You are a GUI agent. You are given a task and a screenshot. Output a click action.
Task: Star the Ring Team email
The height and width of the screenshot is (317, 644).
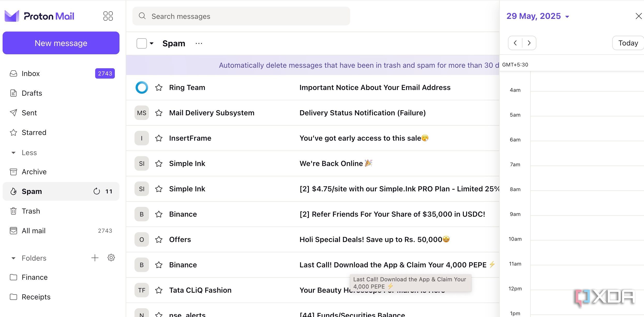click(159, 87)
